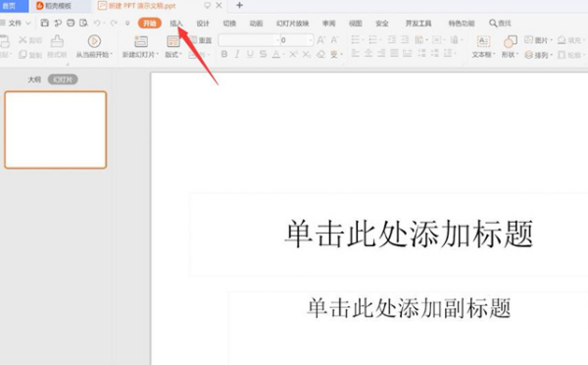
Task: Click the distributed alignment icon
Action: (x=408, y=53)
